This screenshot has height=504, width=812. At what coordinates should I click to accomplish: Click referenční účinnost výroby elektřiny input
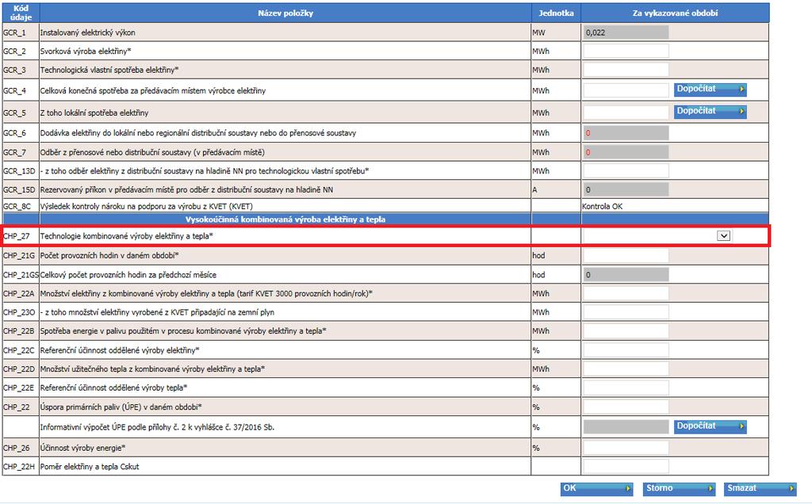pyautogui.click(x=626, y=350)
